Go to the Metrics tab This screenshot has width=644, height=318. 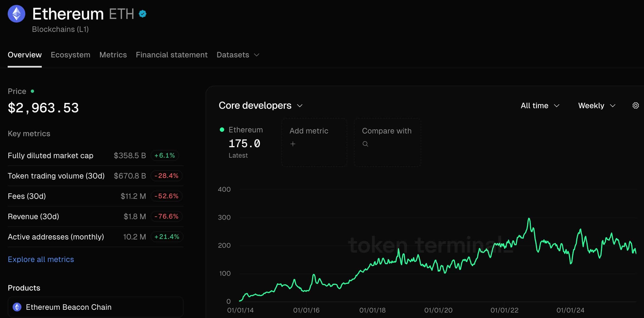click(x=113, y=55)
